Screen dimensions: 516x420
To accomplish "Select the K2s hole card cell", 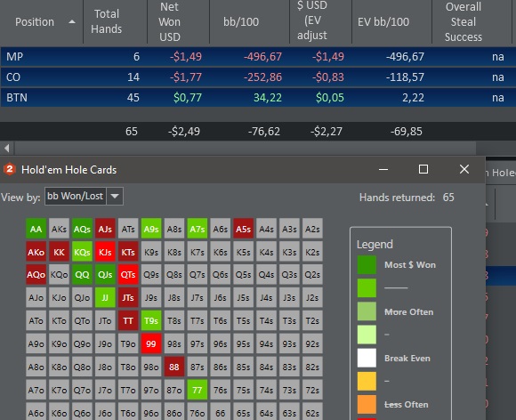I will point(312,252).
